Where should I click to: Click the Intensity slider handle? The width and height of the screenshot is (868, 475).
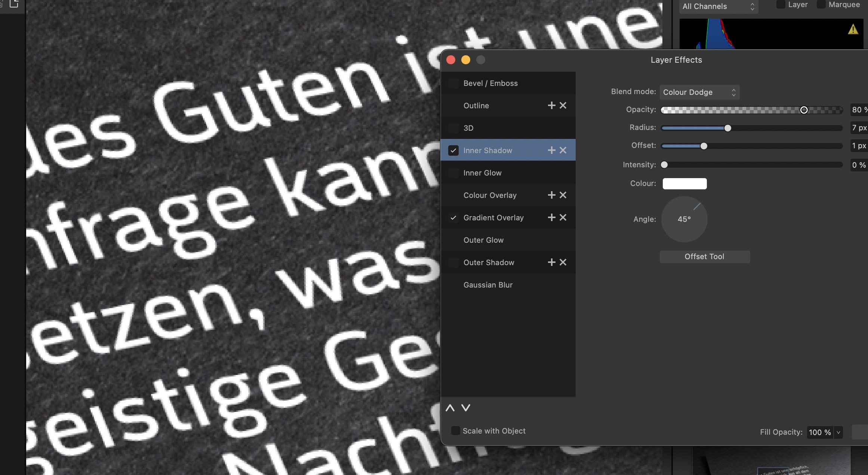point(664,165)
